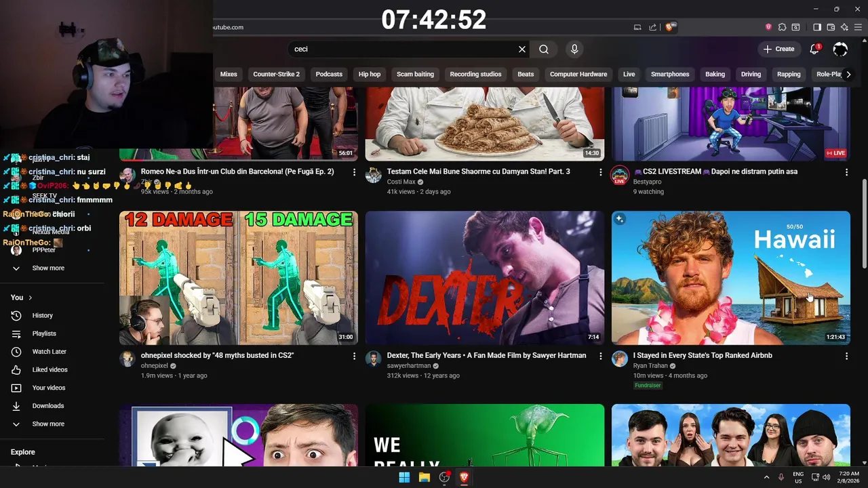Select the Live filter chip
This screenshot has width=868, height=488.
[629, 74]
